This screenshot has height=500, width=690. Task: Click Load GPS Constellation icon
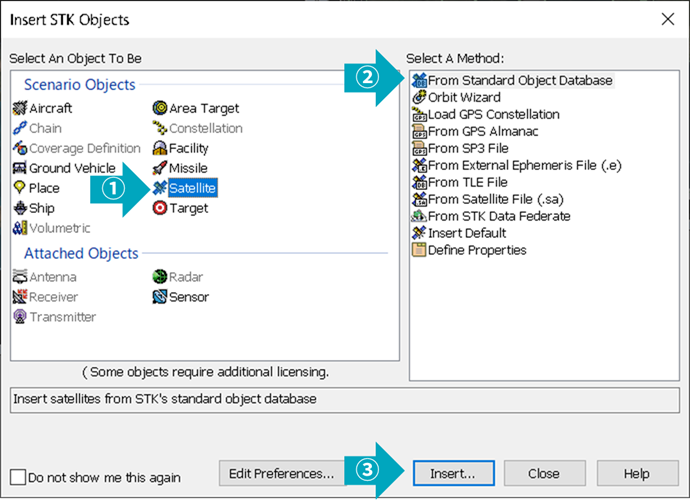tap(419, 114)
